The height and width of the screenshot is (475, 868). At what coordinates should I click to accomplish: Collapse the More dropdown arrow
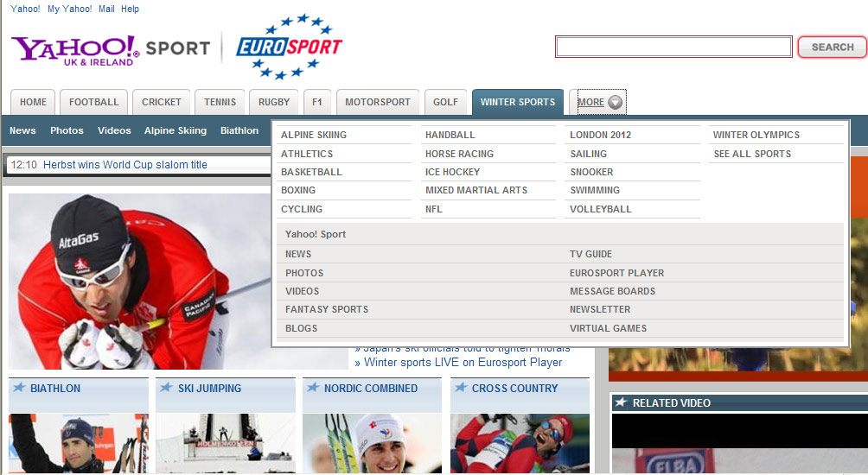(615, 103)
